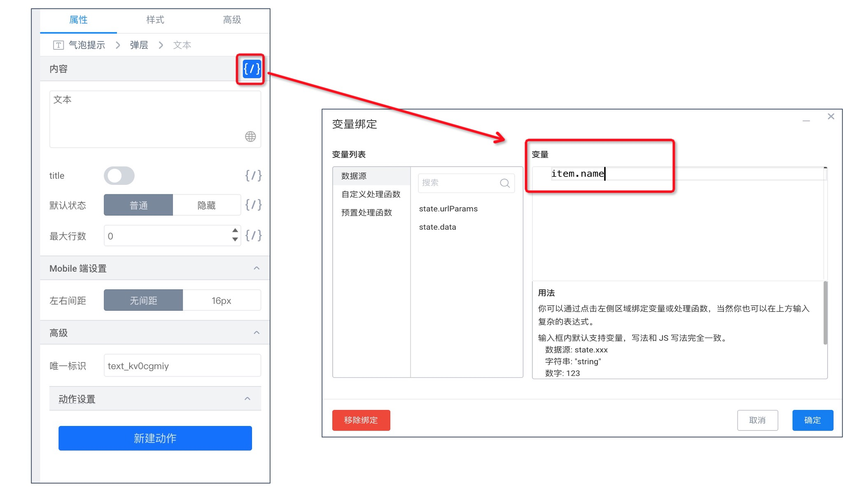Click the 用法 heading text
Viewport: 868px width, 498px height.
[546, 293]
